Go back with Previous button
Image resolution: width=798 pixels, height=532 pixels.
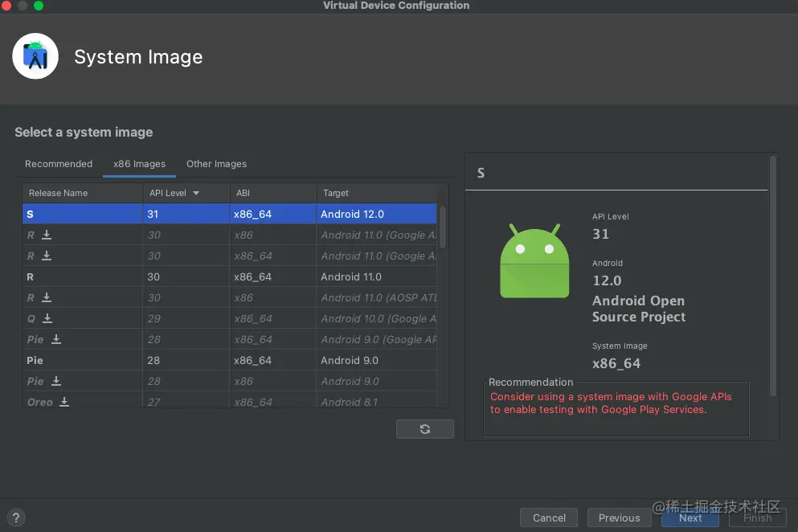pos(619,518)
